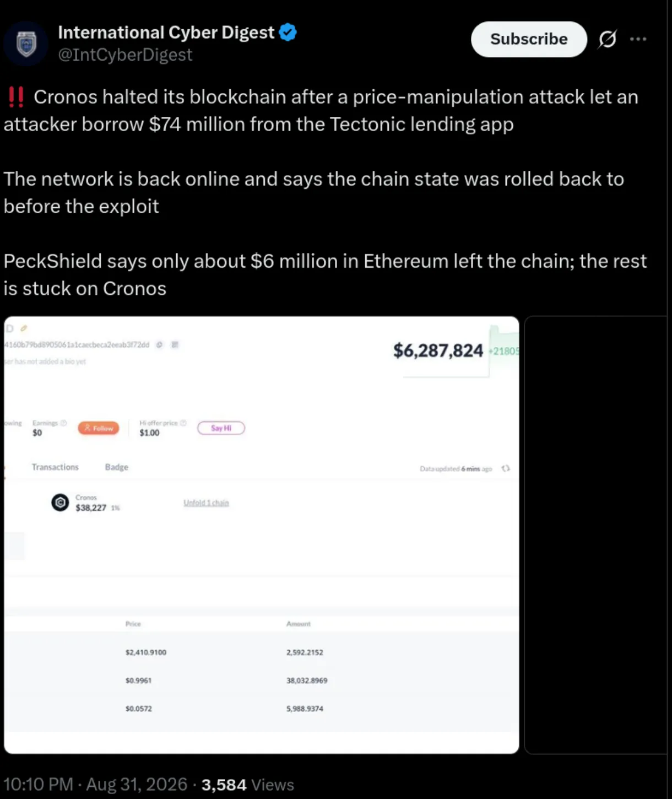Click the Cronos chain logo icon

[60, 503]
